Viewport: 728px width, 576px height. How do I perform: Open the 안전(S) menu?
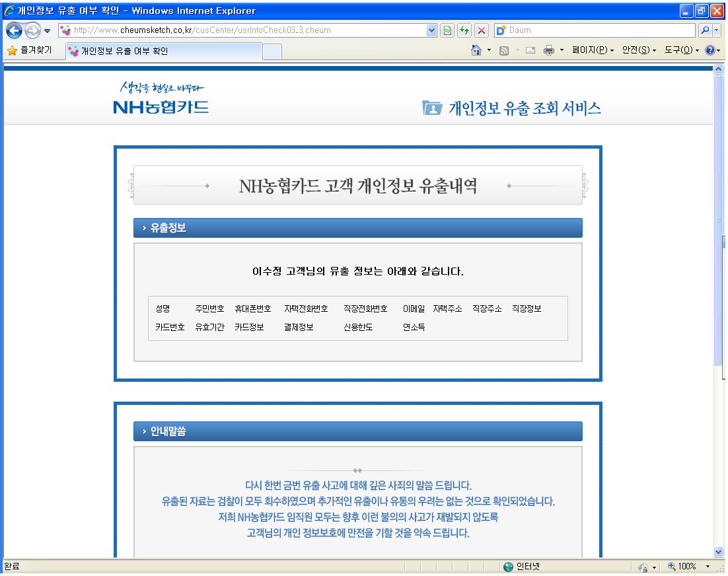pos(639,50)
